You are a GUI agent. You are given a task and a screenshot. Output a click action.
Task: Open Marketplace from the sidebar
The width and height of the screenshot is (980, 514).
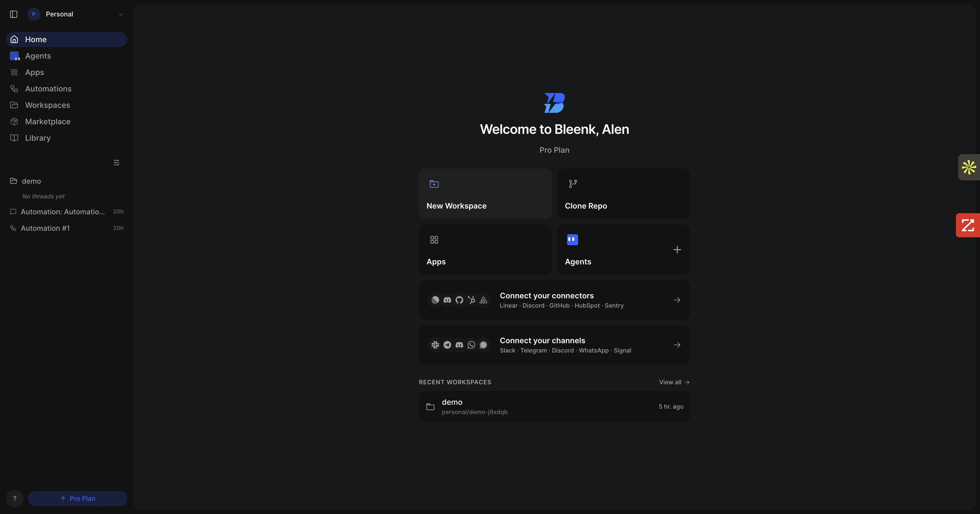(x=66, y=122)
